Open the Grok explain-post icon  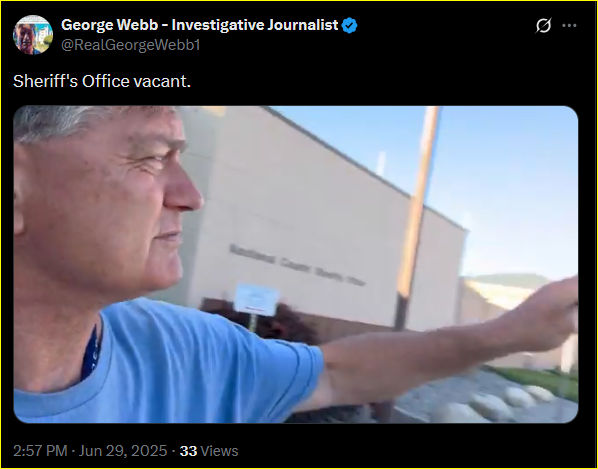click(x=543, y=26)
